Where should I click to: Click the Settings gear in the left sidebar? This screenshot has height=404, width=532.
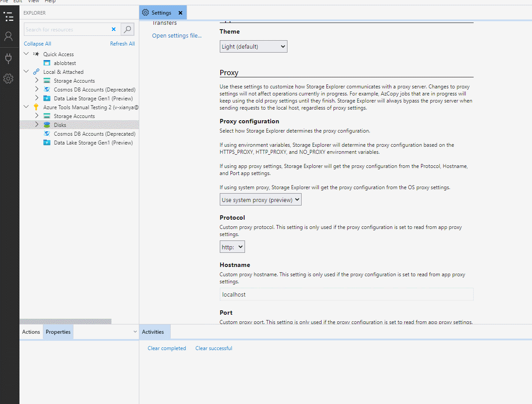point(9,78)
